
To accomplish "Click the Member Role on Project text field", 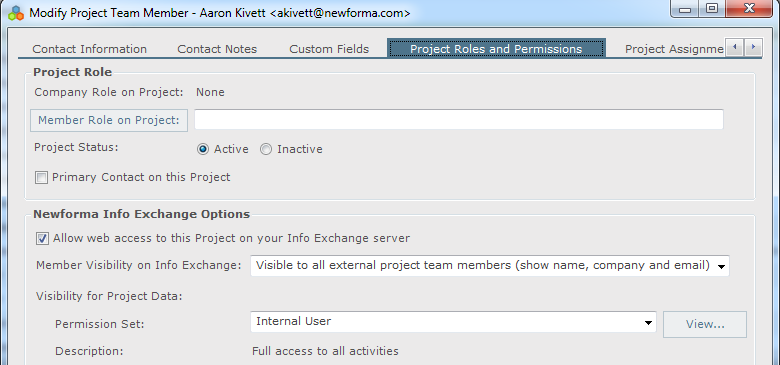I will click(459, 120).
